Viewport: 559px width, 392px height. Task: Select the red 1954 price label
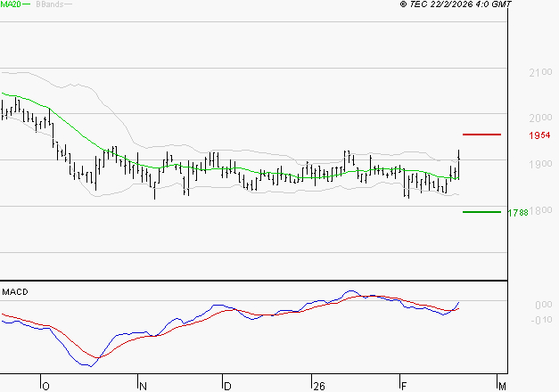[x=538, y=135]
